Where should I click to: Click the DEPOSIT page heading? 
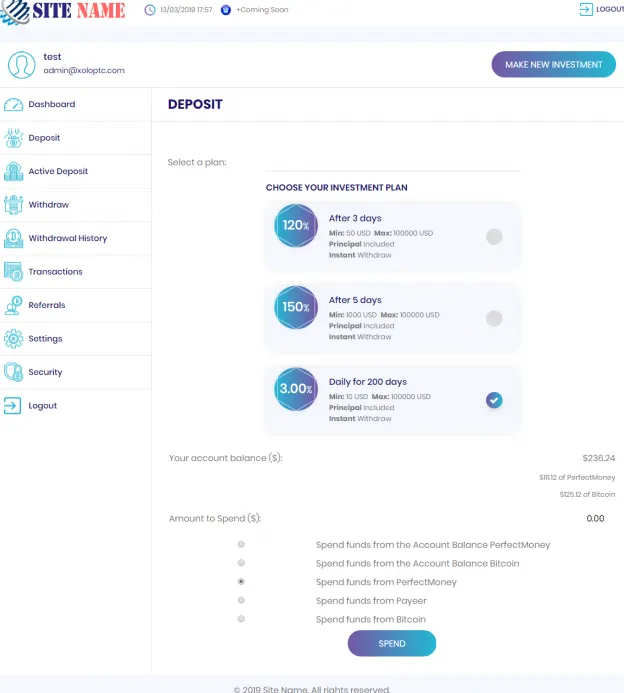[x=195, y=105]
